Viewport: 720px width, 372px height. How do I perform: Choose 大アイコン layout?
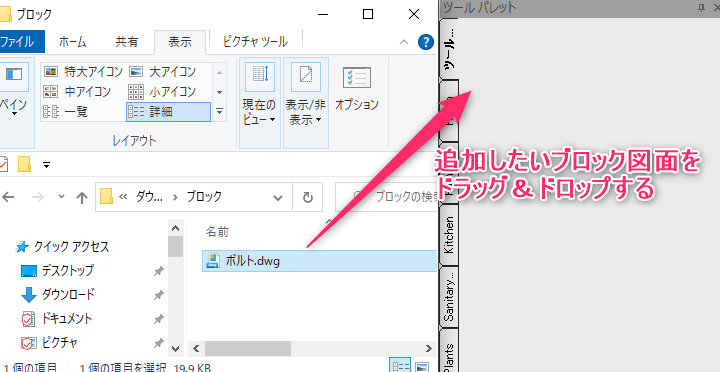162,72
